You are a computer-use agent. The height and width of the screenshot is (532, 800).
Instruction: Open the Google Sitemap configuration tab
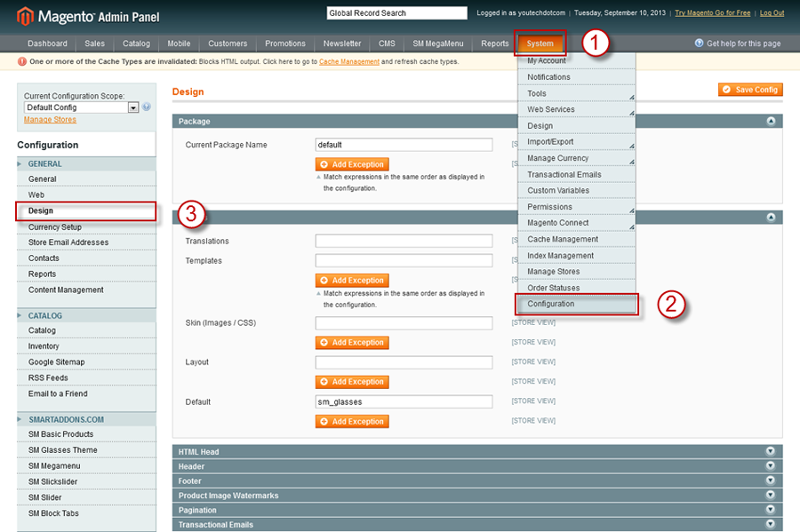click(x=86, y=362)
